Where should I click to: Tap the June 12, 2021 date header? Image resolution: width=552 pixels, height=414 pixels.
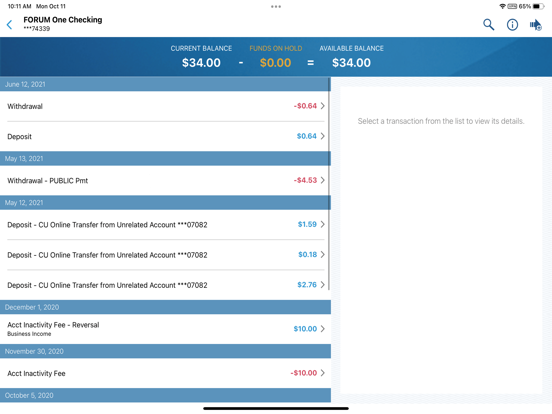[x=165, y=84]
